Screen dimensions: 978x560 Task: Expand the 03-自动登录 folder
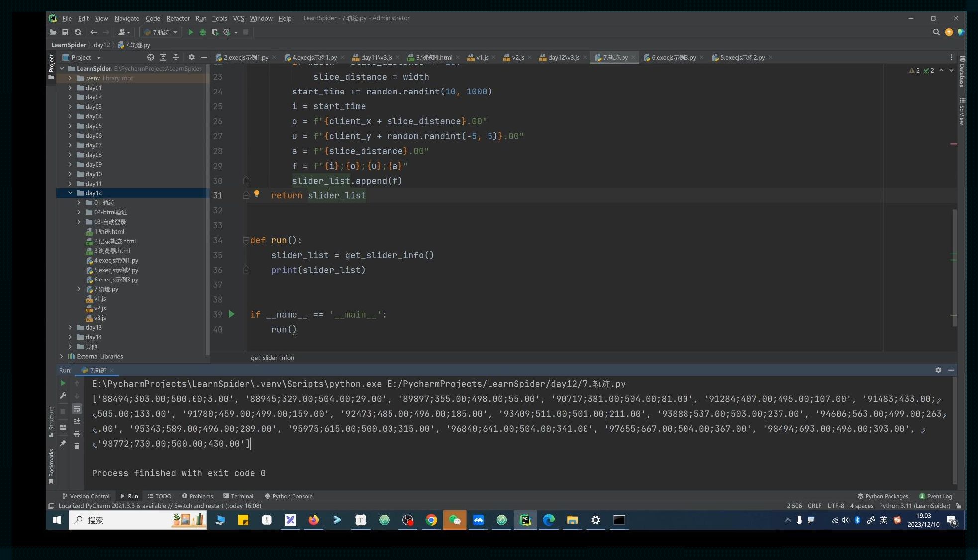(79, 222)
